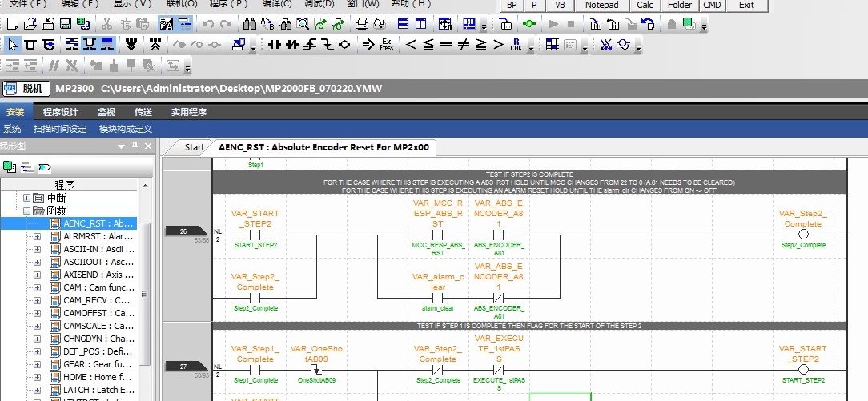Screen dimensions: 868x401
Task: Insert a coil instruction from toolbar
Action: click(x=344, y=44)
